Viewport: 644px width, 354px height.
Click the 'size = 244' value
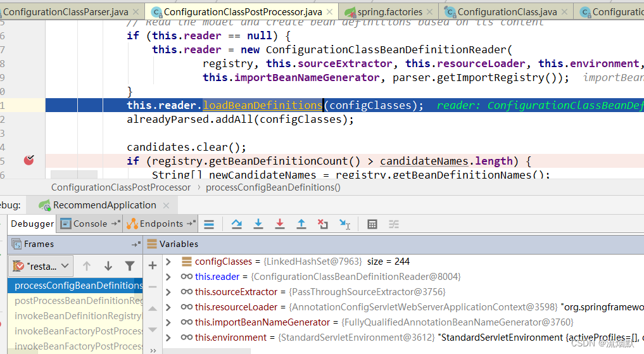(x=388, y=262)
